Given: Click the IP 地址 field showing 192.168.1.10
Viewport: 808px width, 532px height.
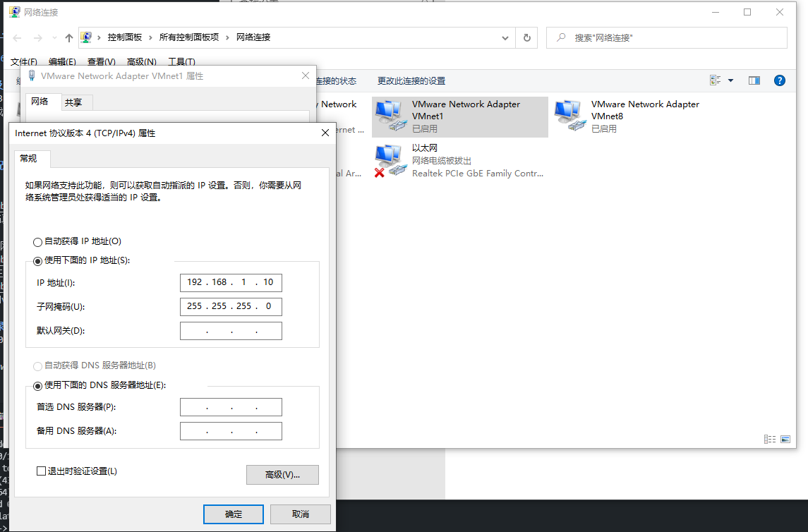Looking at the screenshot, I should tap(231, 283).
